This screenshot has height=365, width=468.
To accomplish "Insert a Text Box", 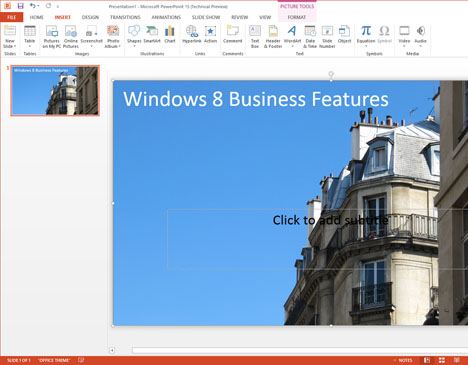I will (x=255, y=31).
